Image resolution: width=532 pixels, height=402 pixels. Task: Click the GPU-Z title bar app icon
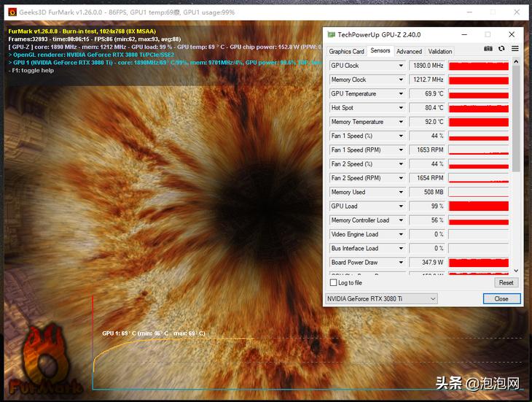click(331, 34)
